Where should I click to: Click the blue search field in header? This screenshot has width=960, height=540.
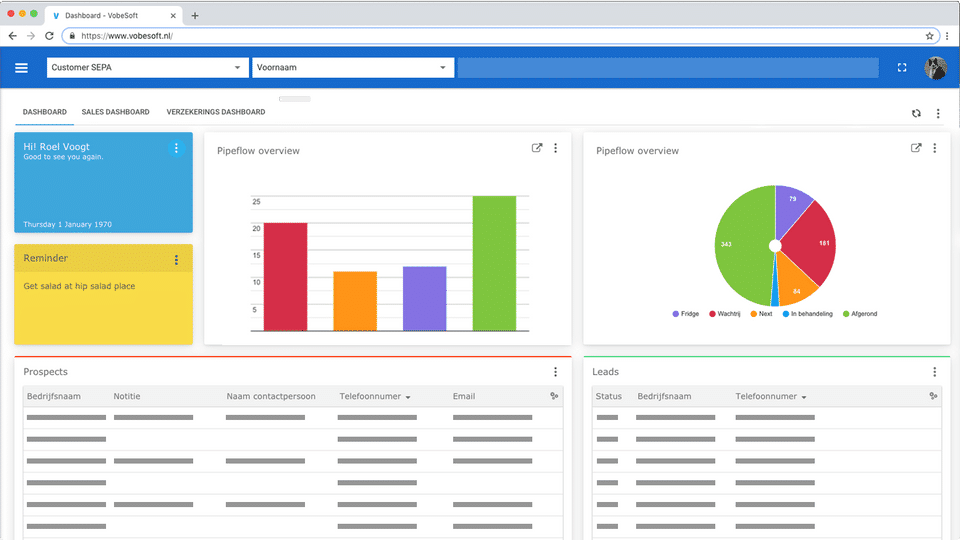pyautogui.click(x=668, y=67)
